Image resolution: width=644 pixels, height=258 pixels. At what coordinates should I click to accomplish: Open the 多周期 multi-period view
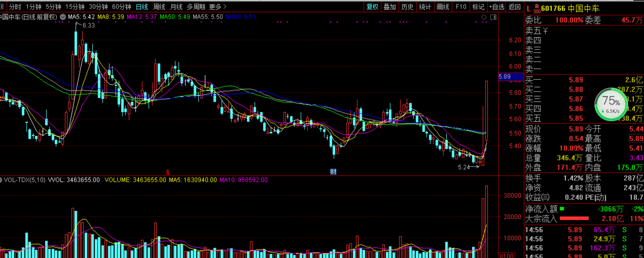click(196, 7)
